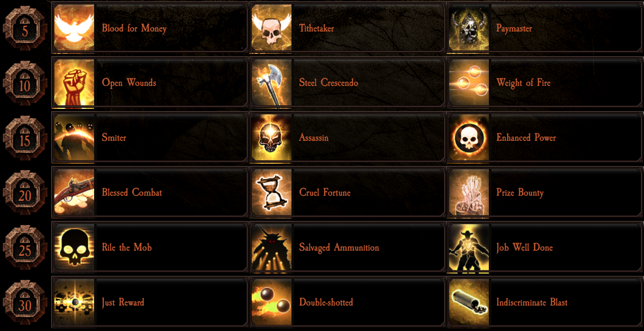The height and width of the screenshot is (331, 644).
Task: Select the Assassin talent label
Action: (x=314, y=138)
